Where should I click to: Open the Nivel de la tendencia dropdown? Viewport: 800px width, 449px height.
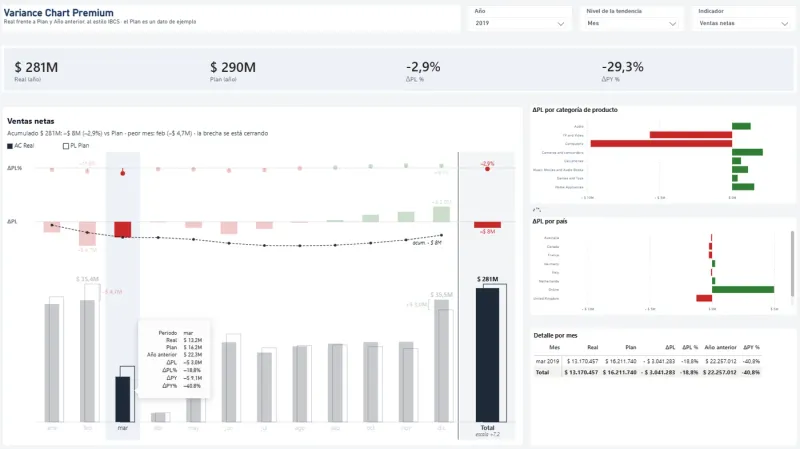[x=631, y=23]
